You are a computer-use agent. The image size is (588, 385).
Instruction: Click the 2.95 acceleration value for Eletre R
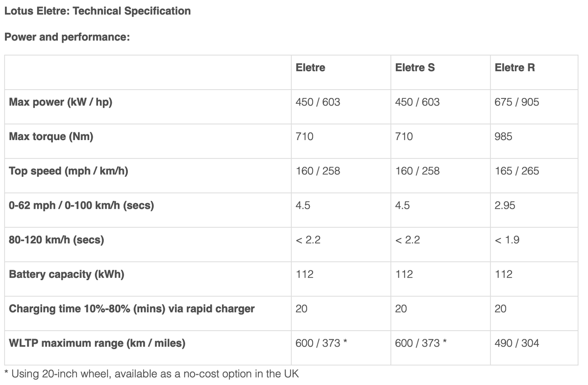pos(505,205)
